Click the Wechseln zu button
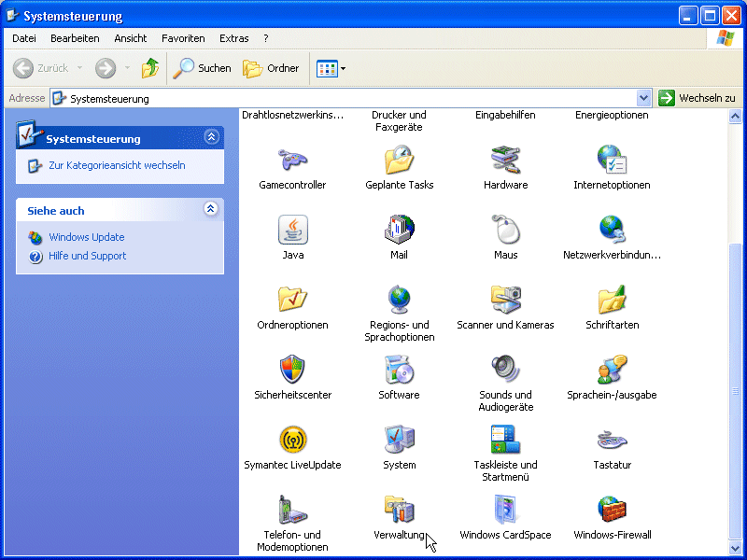747x560 pixels. (x=697, y=99)
